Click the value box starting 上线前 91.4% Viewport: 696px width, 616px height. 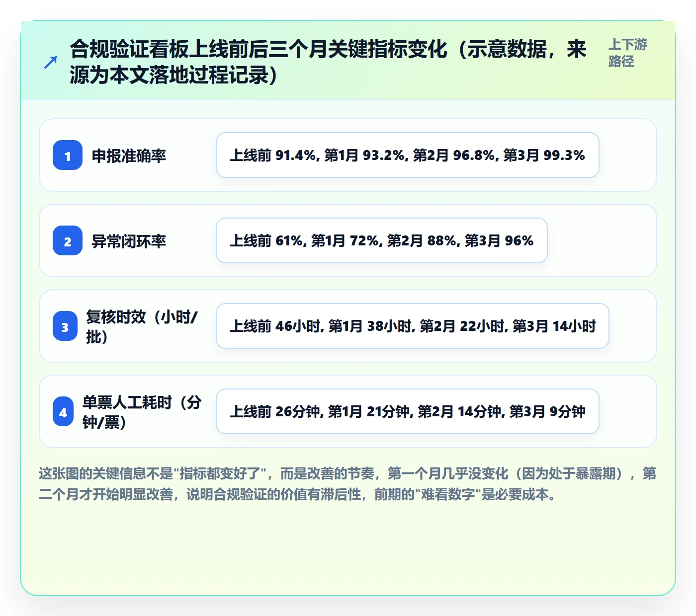coord(408,155)
